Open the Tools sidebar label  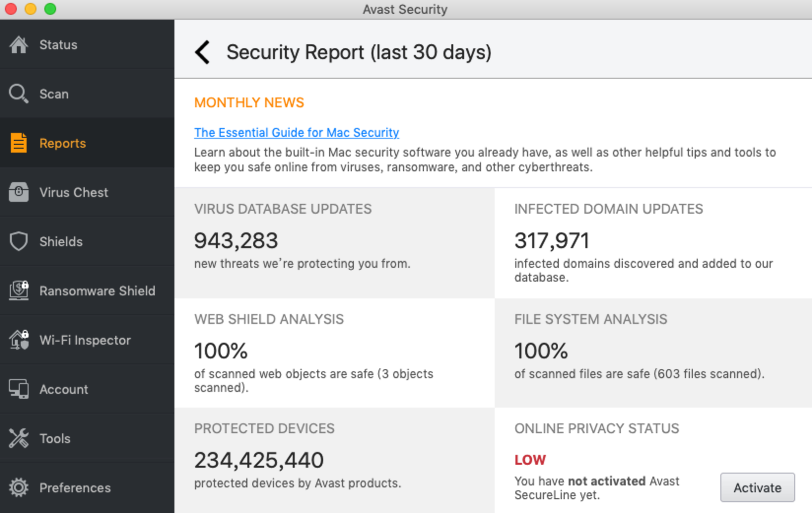[x=55, y=439]
